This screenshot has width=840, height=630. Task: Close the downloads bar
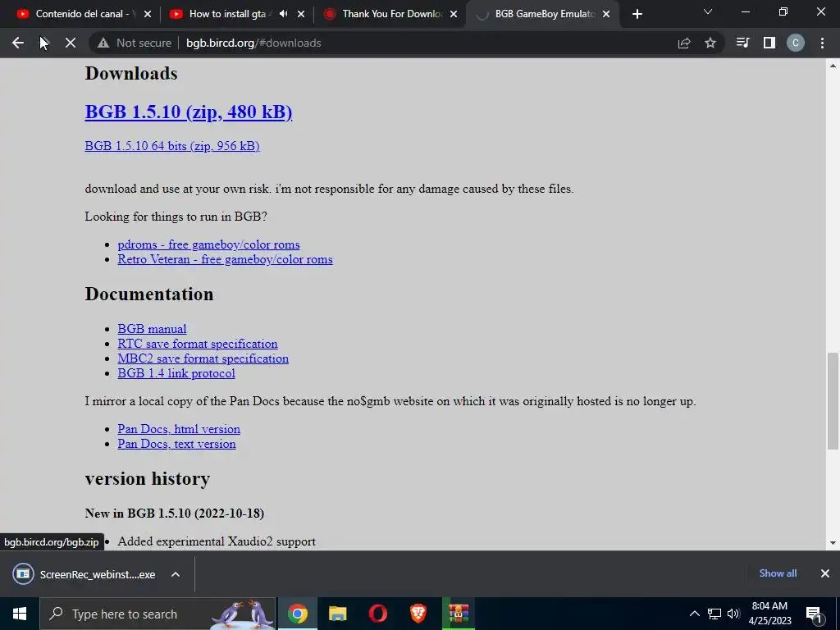(x=825, y=573)
